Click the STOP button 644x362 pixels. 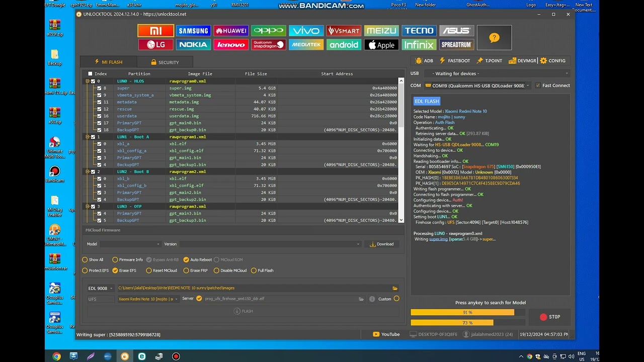pos(550,317)
